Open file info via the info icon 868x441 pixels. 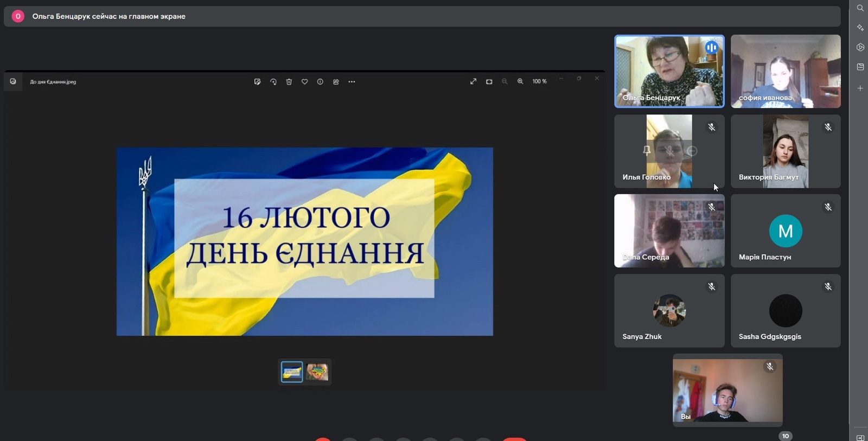coord(320,82)
